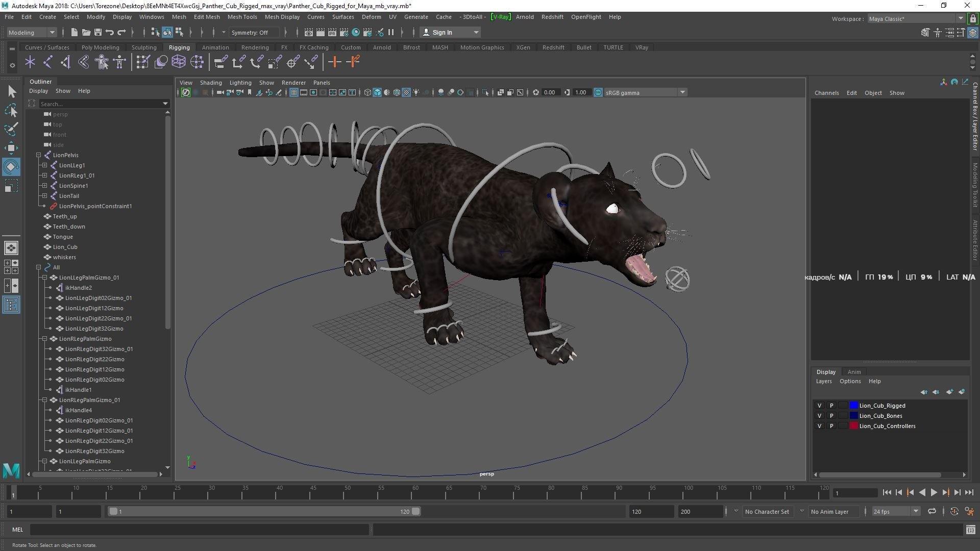Toggle playback P of Lion_Cub_Controllers layer
This screenshot has height=551, width=980.
(x=831, y=426)
